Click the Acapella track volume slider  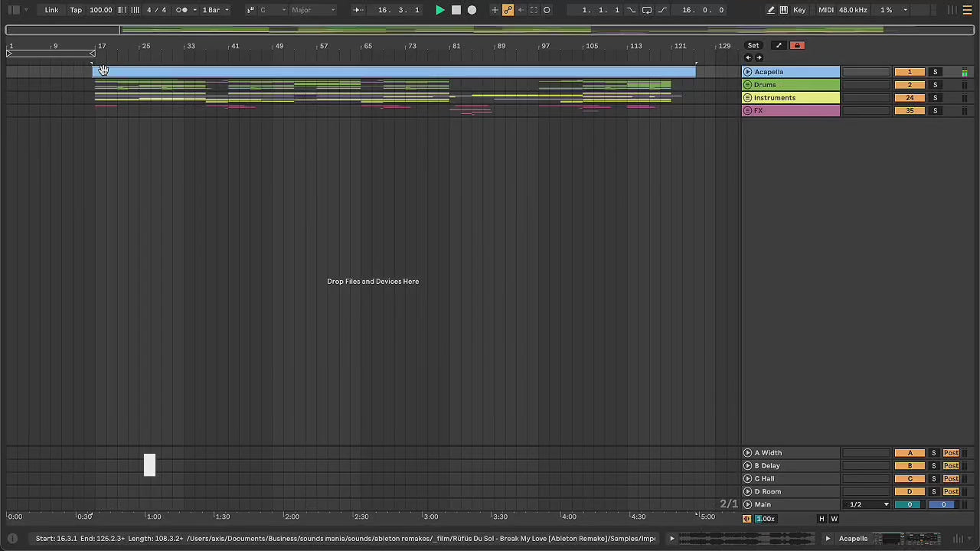tap(866, 72)
